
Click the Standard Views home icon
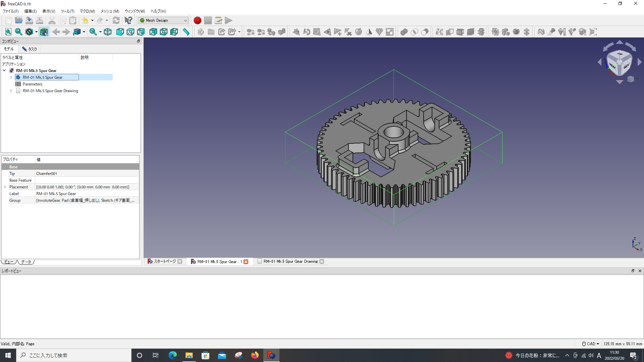pos(107,32)
